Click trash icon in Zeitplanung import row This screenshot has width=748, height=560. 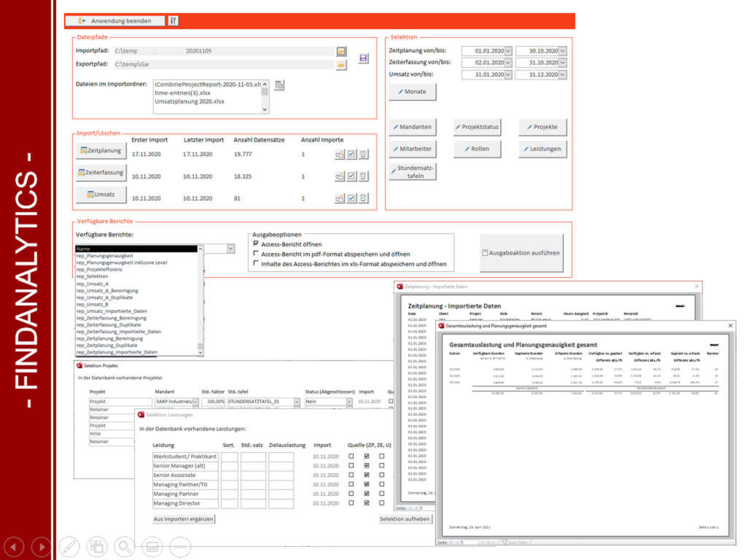(364, 155)
